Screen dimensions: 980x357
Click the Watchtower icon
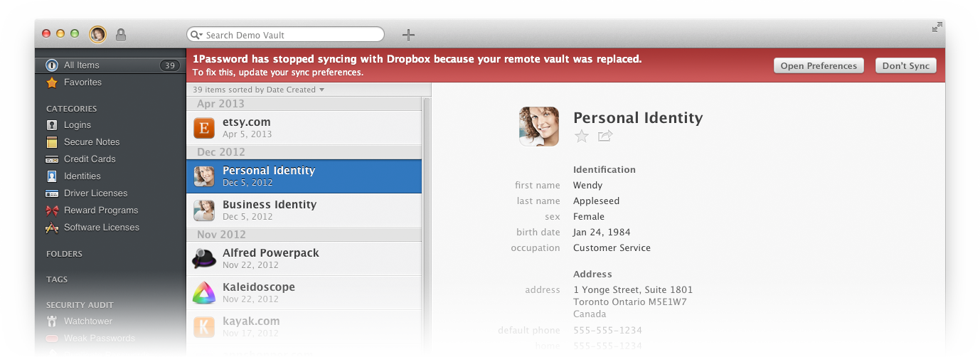pyautogui.click(x=52, y=321)
